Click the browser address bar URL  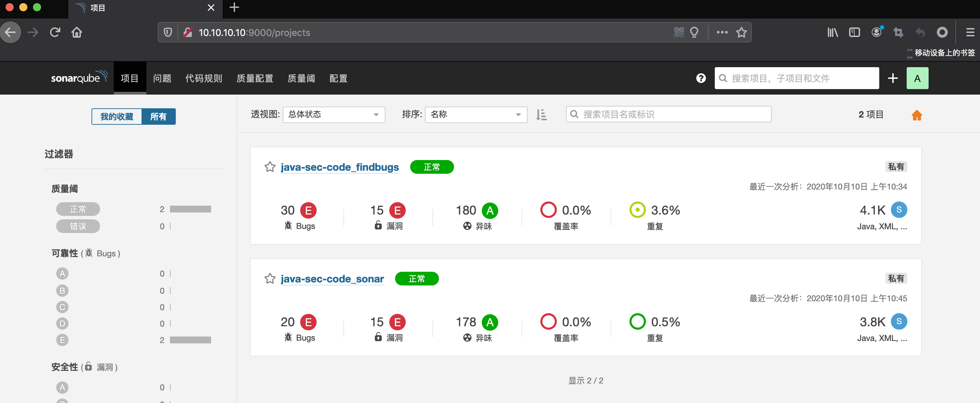pyautogui.click(x=254, y=32)
